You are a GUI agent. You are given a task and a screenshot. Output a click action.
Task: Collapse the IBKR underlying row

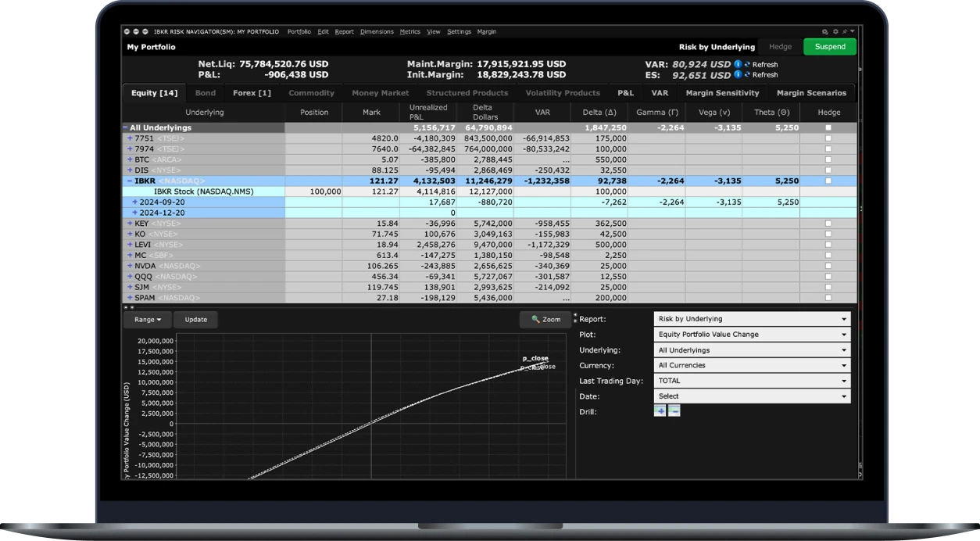point(130,181)
